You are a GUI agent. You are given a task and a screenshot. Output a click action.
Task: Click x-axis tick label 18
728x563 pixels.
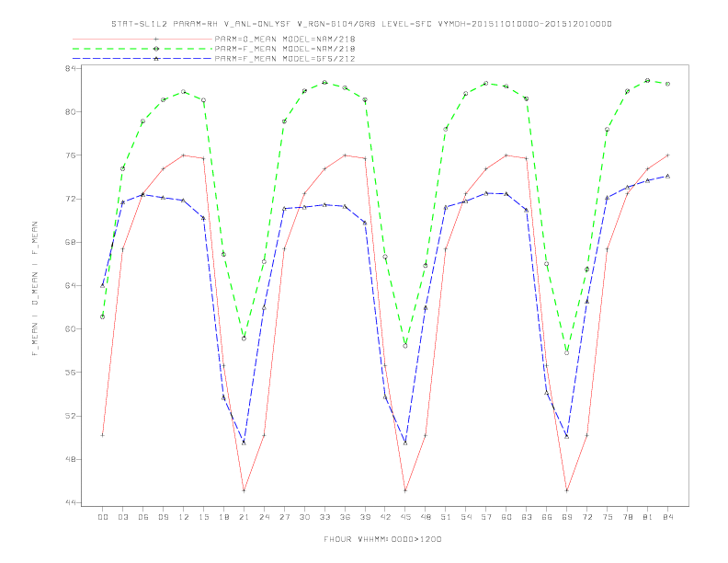pos(223,517)
